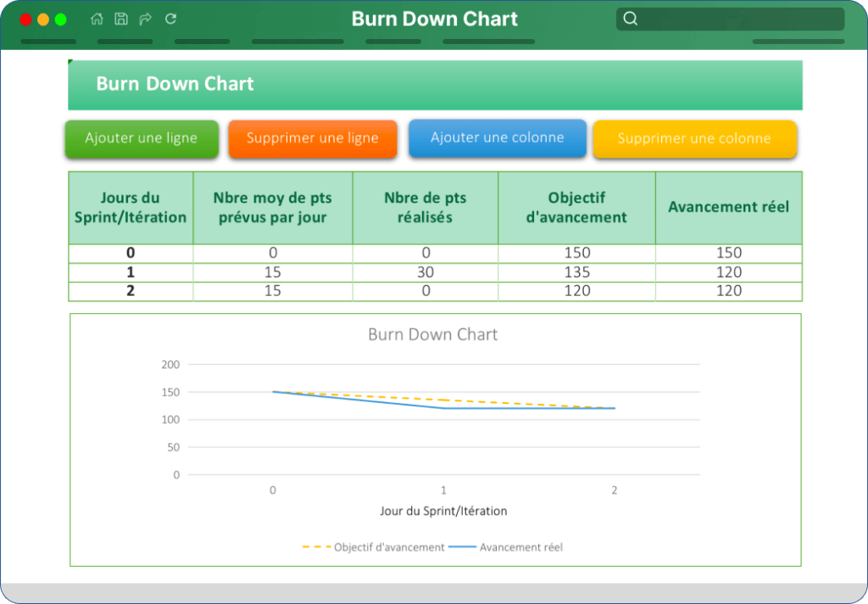The image size is (868, 604).
Task: Select the bold day 2 cell in the table
Action: (131, 292)
